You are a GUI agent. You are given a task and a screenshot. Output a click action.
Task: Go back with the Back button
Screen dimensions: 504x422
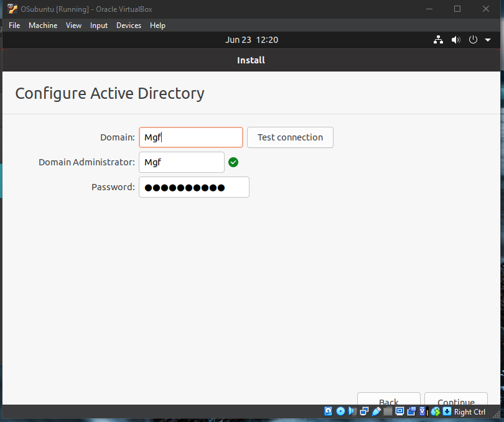[389, 401]
